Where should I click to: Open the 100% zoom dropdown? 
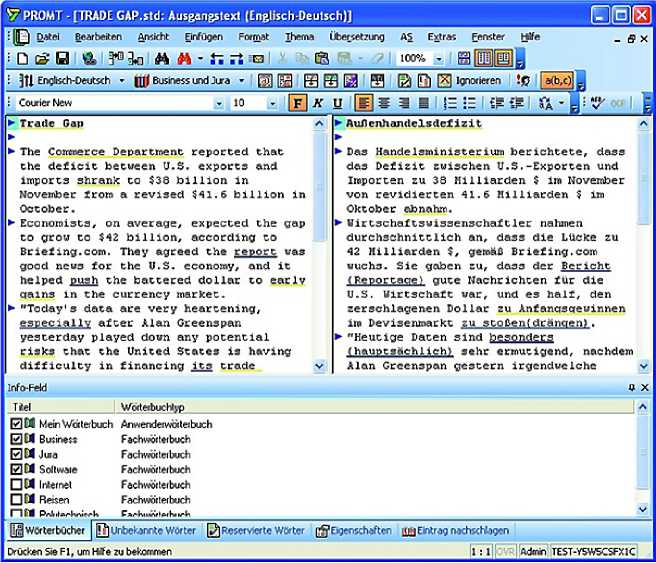(439, 59)
